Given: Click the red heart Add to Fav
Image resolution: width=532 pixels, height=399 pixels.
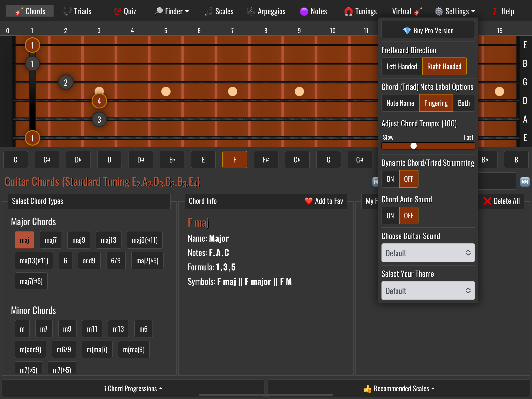Looking at the screenshot, I should [309, 201].
